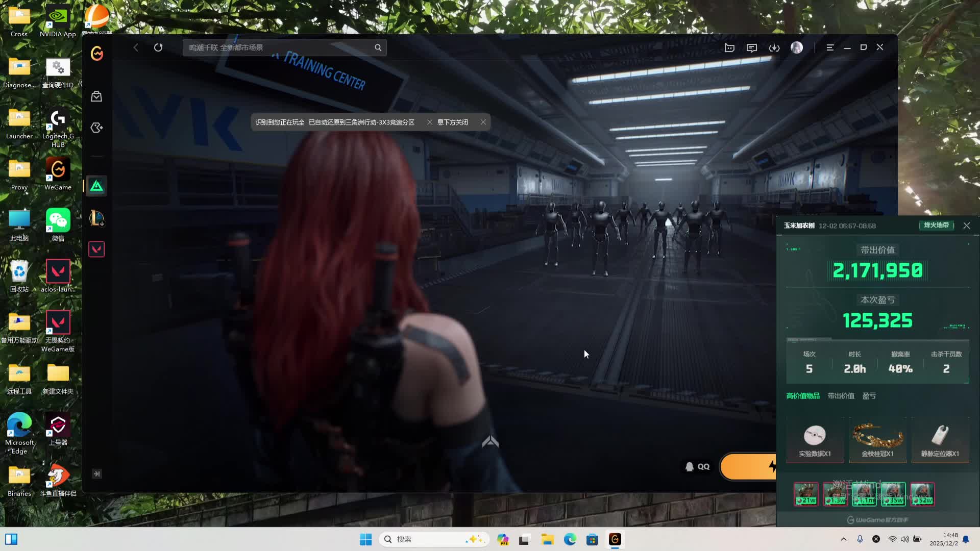This screenshot has width=980, height=551.
Task: Select the Delta Force game in sidebar
Action: click(96, 186)
